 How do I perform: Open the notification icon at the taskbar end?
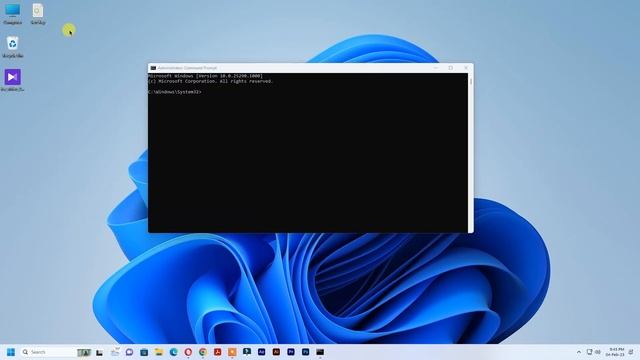click(x=631, y=352)
